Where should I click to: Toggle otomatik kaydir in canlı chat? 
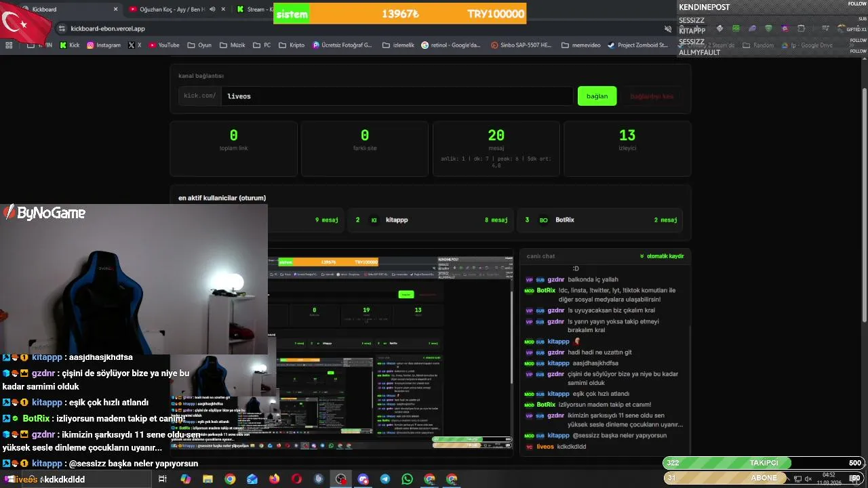coord(661,256)
